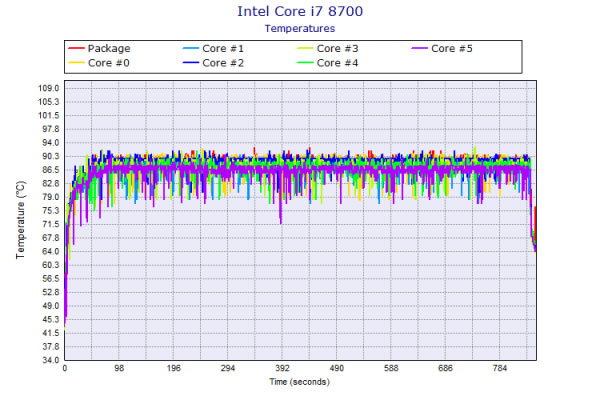Click the 490 x-axis time label
This screenshot has width=600, height=400.
337,368
